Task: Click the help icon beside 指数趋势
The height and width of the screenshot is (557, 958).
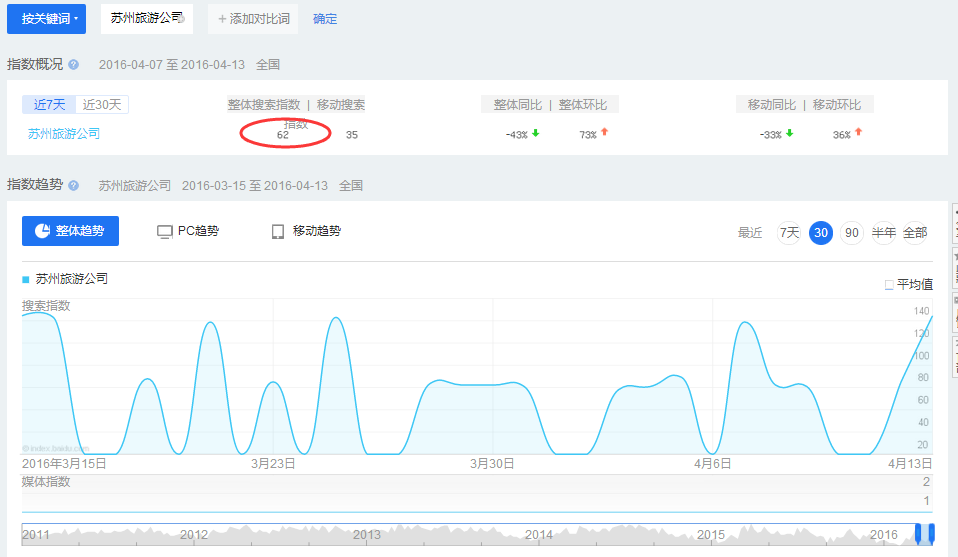Action: click(73, 186)
